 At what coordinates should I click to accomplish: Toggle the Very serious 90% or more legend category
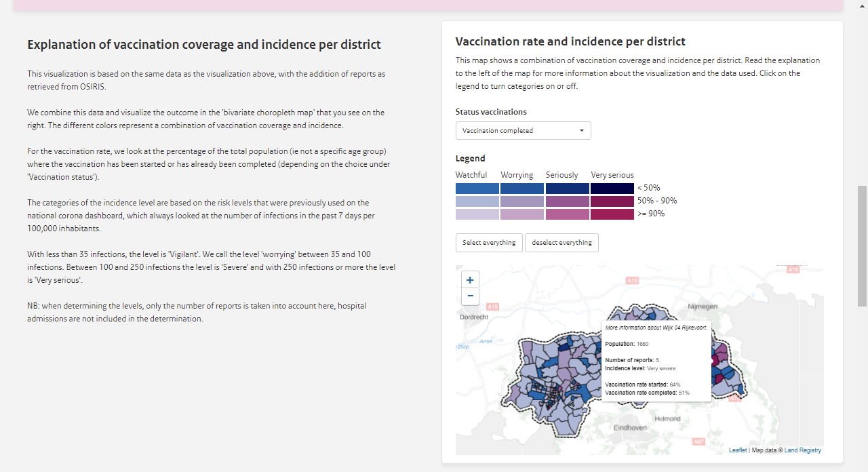(612, 214)
